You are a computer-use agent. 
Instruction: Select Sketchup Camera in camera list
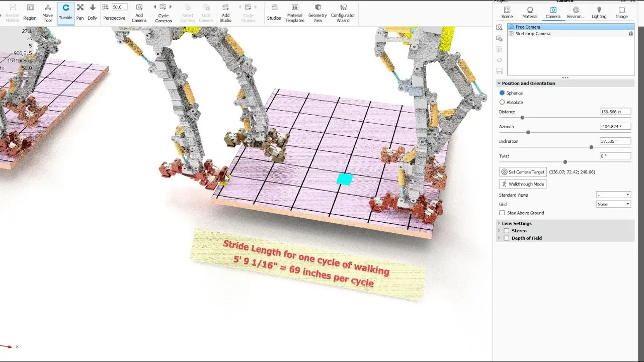(570, 34)
